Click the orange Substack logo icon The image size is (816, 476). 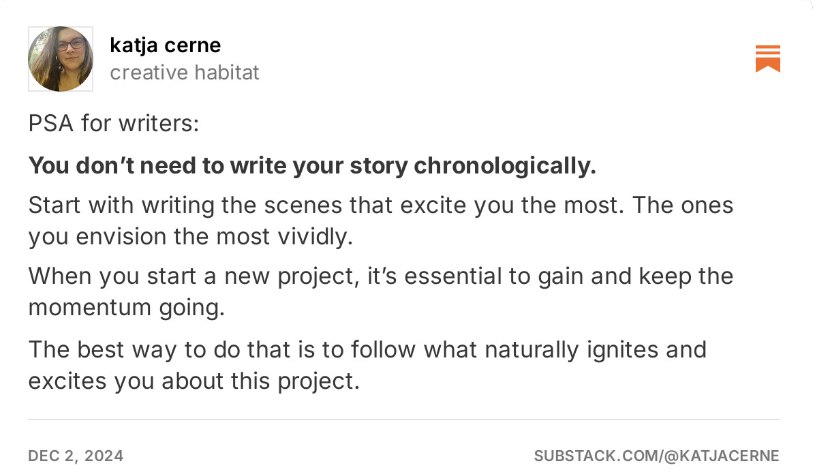click(x=767, y=59)
